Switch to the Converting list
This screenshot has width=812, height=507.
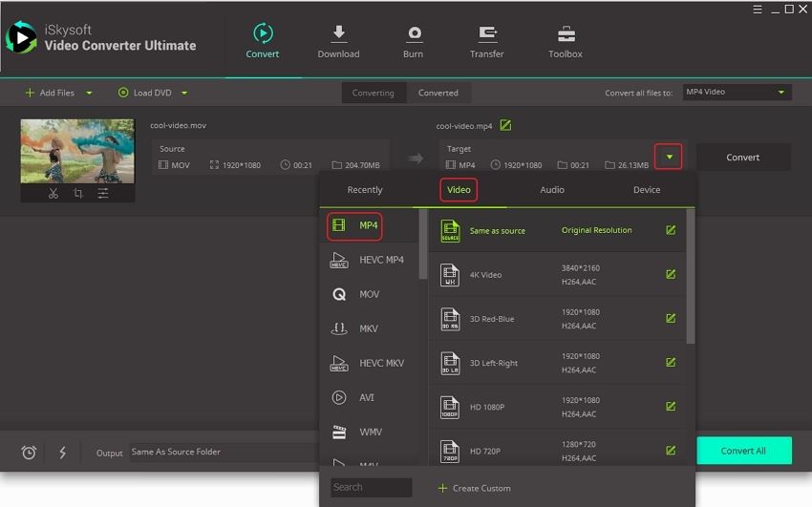coord(373,93)
